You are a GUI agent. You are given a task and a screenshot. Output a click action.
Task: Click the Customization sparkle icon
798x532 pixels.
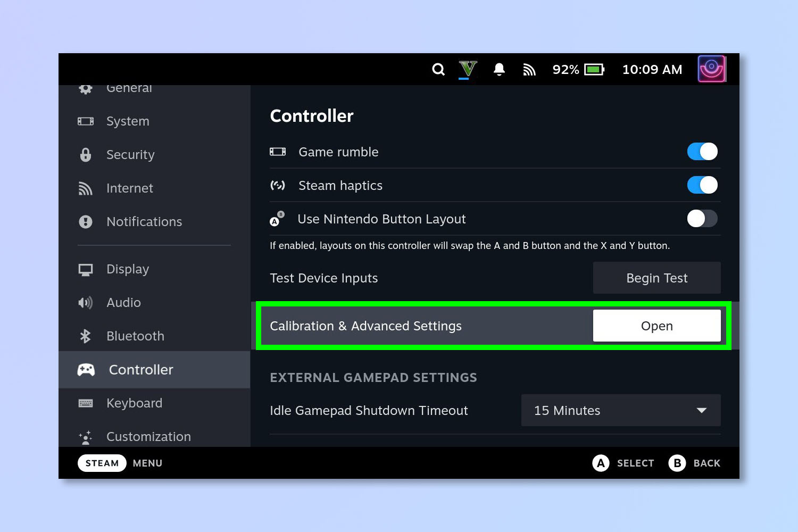[86, 438]
